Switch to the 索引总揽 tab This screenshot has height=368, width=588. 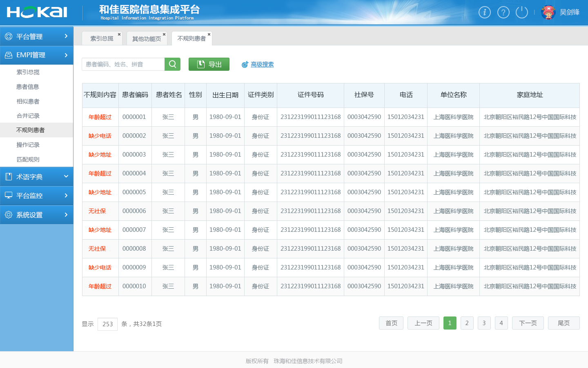[x=102, y=38]
